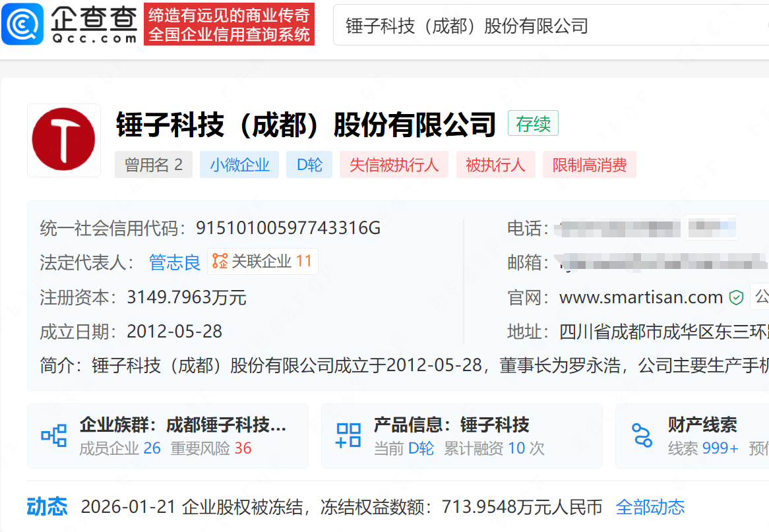Select the 小微企业 tag
This screenshot has width=769, height=532.
tap(240, 165)
